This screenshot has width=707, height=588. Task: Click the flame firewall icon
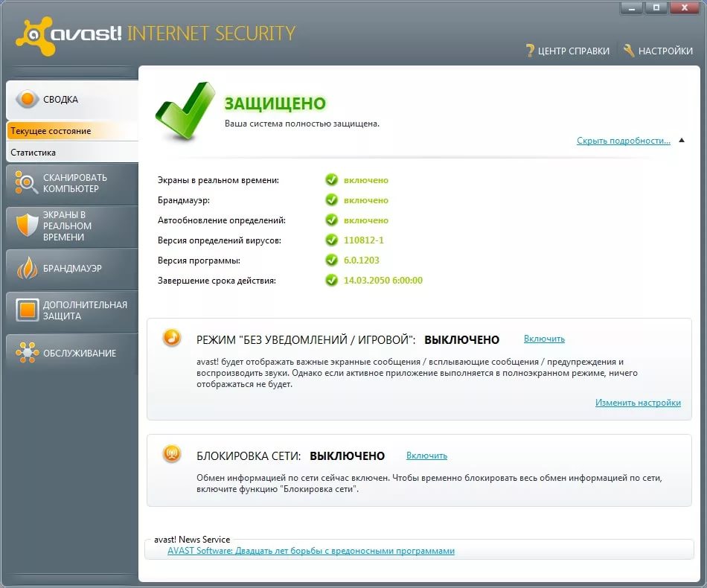[27, 268]
